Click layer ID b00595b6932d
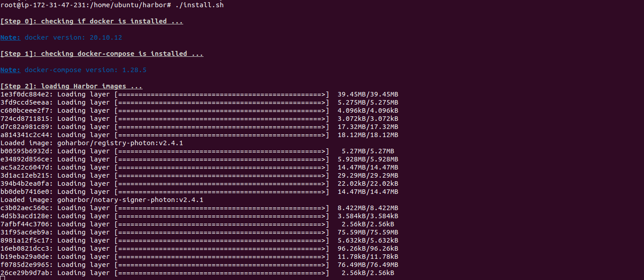Screen dimensions: 644x280 [25, 151]
